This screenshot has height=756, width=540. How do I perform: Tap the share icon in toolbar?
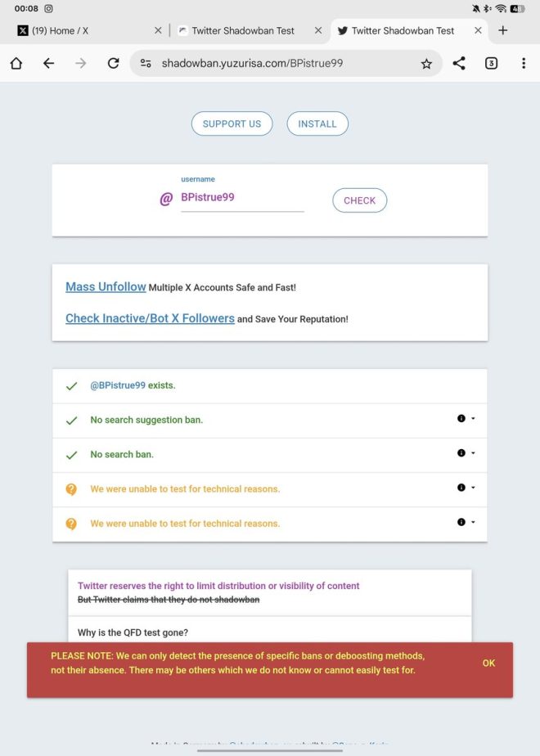(459, 63)
